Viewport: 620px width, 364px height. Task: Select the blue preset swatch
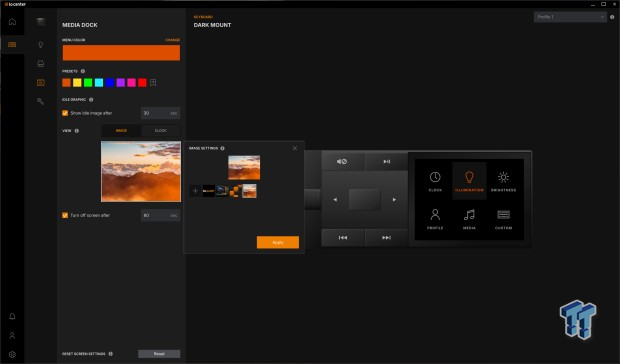(x=110, y=83)
